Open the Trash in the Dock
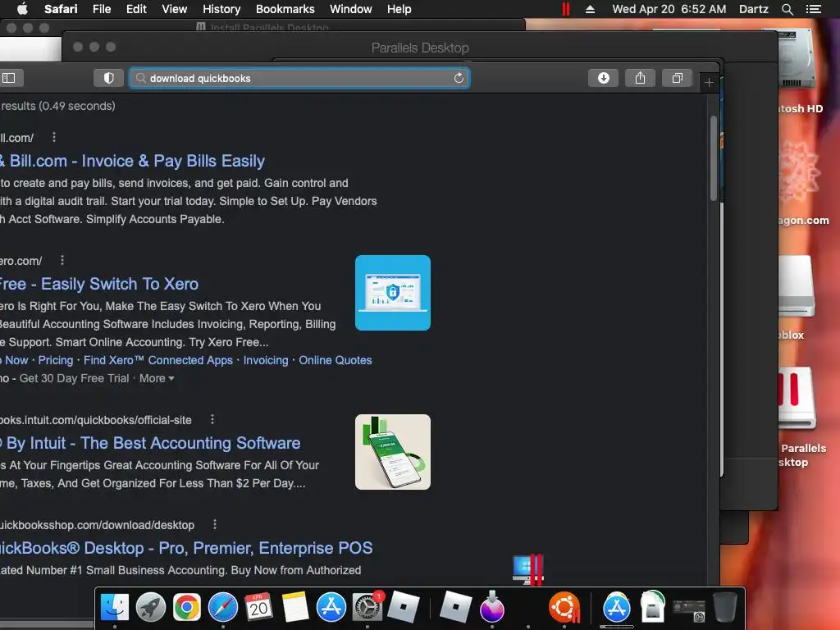Screen dimensions: 840x630 [x=725, y=608]
